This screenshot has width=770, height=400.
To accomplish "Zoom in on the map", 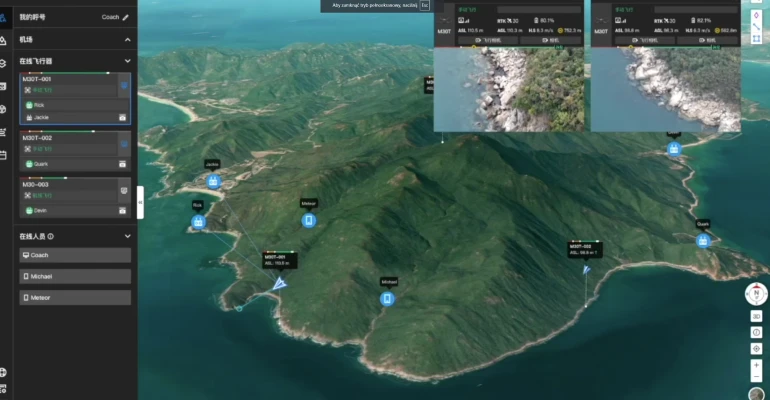I will tap(757, 365).
